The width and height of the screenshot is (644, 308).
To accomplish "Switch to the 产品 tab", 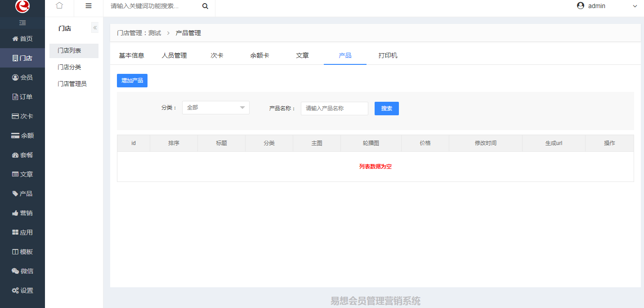I will point(345,55).
